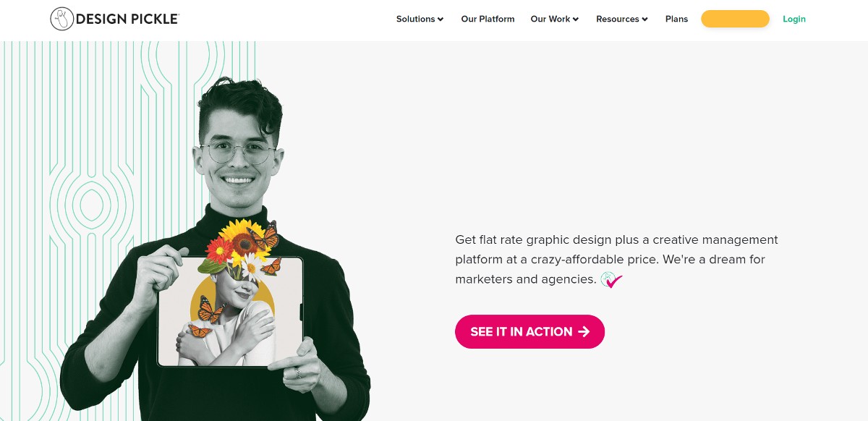The width and height of the screenshot is (868, 421).
Task: Click the tablet artwork of a woman hugging herself
Action: [x=231, y=311]
